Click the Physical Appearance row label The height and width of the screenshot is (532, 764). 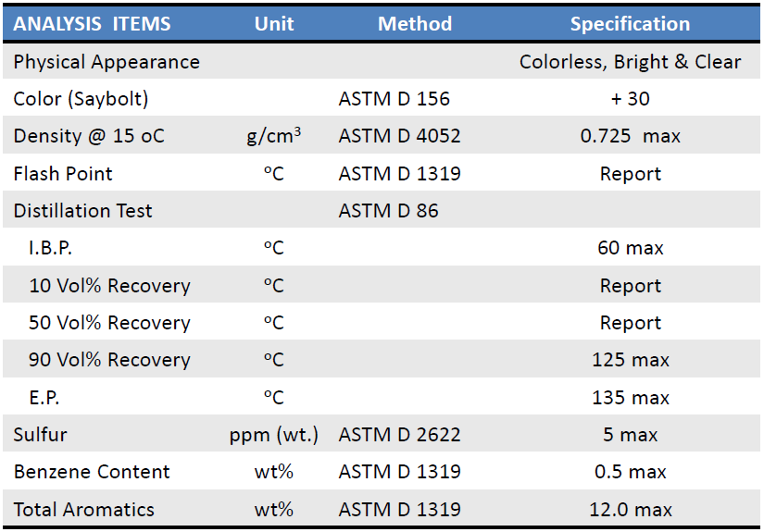(106, 62)
